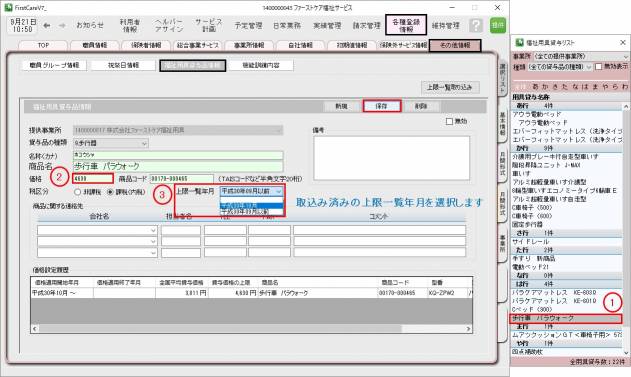Click the 保存 button

(381, 106)
